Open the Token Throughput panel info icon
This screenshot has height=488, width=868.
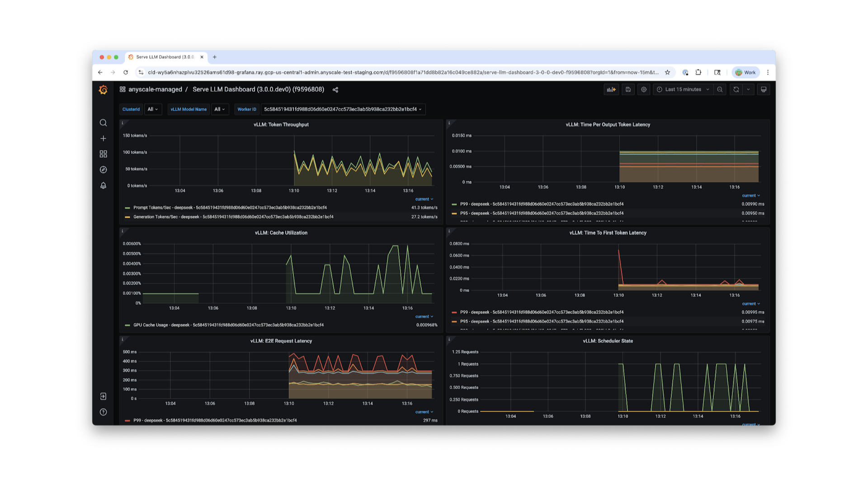click(123, 123)
